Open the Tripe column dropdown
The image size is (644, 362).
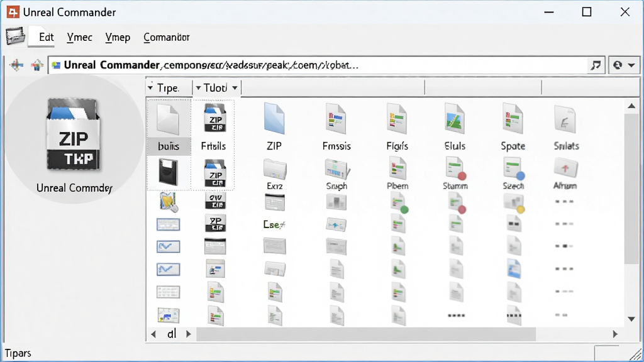click(150, 88)
